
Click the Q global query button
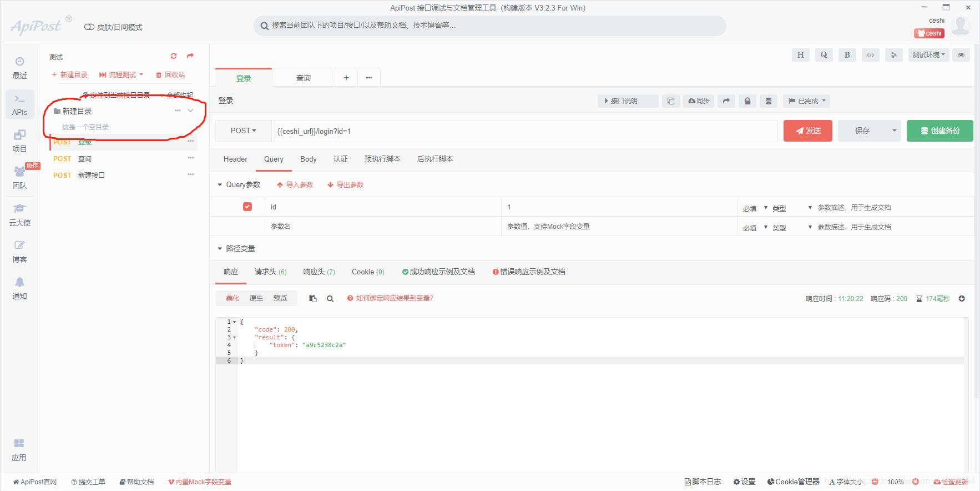point(824,55)
